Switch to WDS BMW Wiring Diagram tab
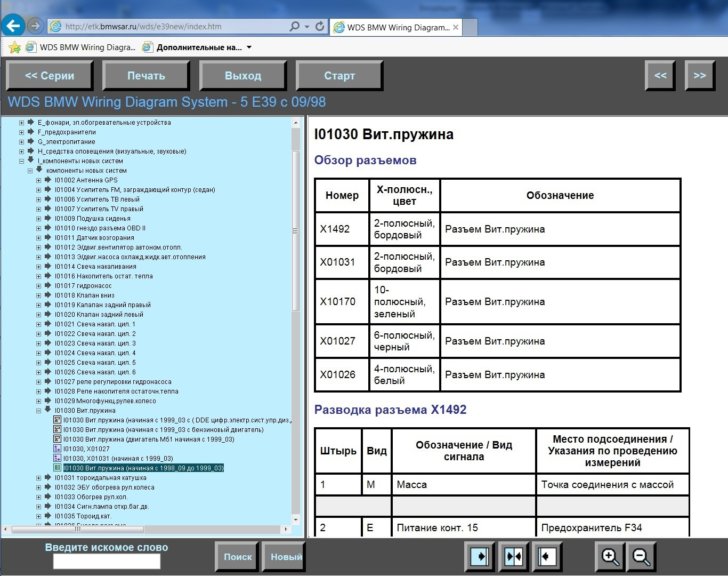This screenshot has height=576, width=728. [x=397, y=27]
